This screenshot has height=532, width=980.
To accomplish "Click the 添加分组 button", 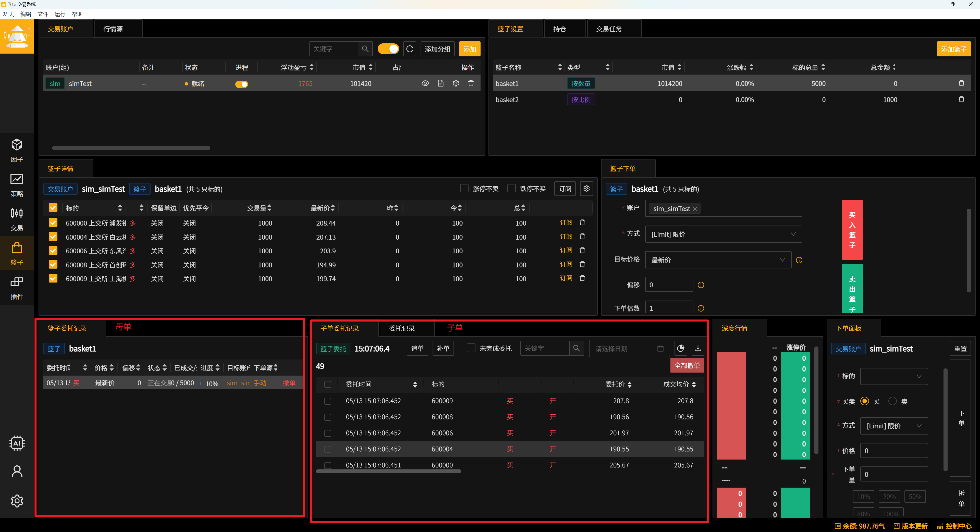I will [437, 49].
